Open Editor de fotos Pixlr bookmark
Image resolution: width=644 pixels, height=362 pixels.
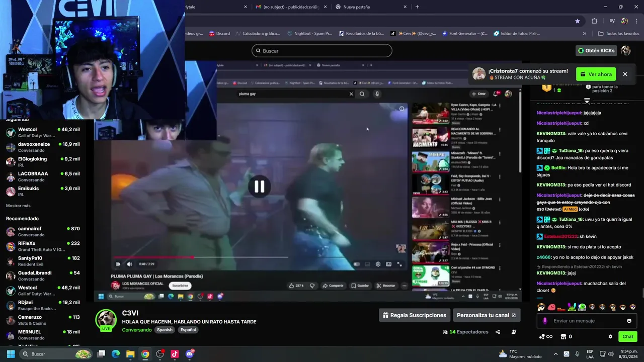coord(517,34)
